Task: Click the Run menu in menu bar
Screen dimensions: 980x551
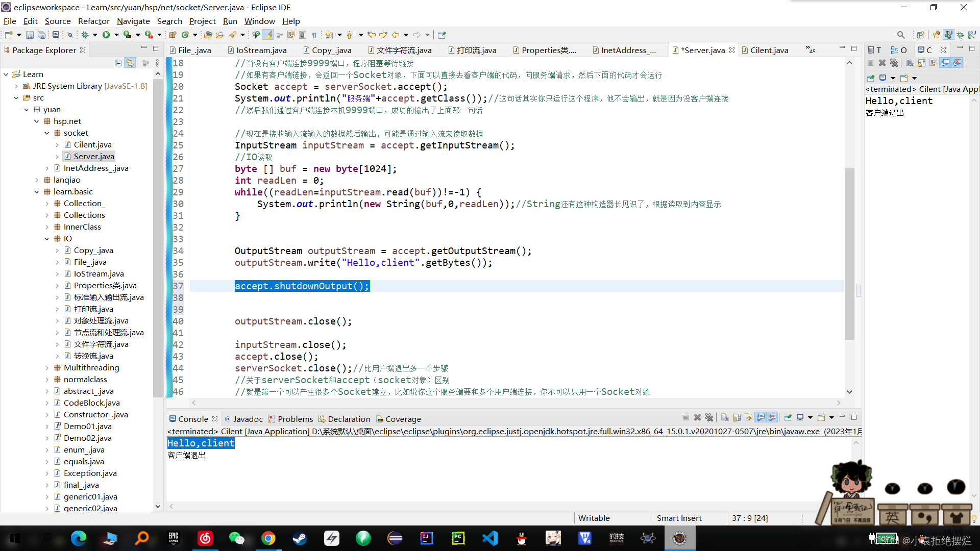Action: tap(230, 21)
